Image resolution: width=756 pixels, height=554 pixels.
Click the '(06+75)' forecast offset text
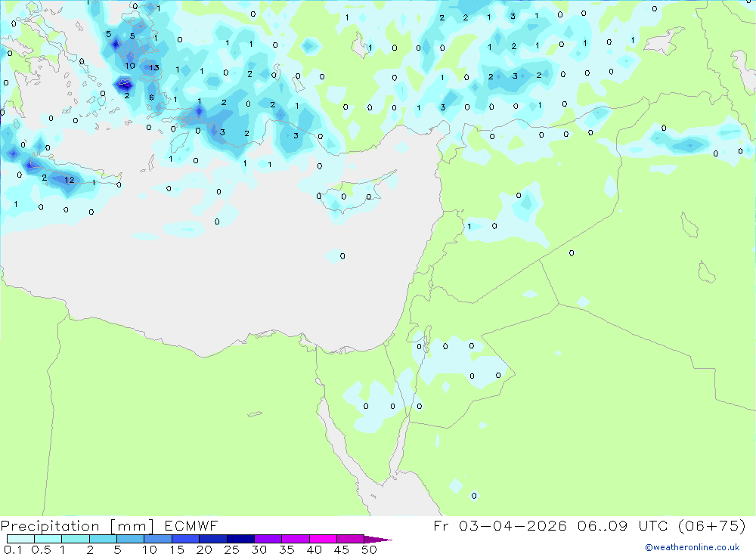pos(712,525)
